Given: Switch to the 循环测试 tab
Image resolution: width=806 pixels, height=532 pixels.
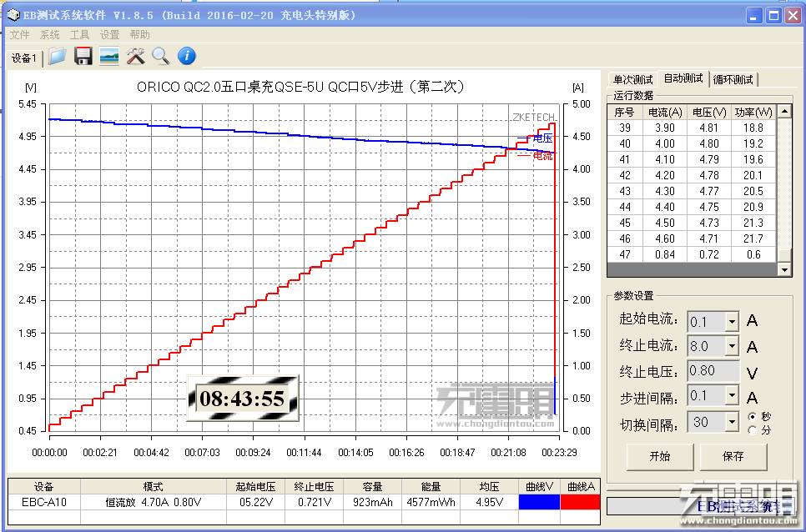Looking at the screenshot, I should pos(733,79).
